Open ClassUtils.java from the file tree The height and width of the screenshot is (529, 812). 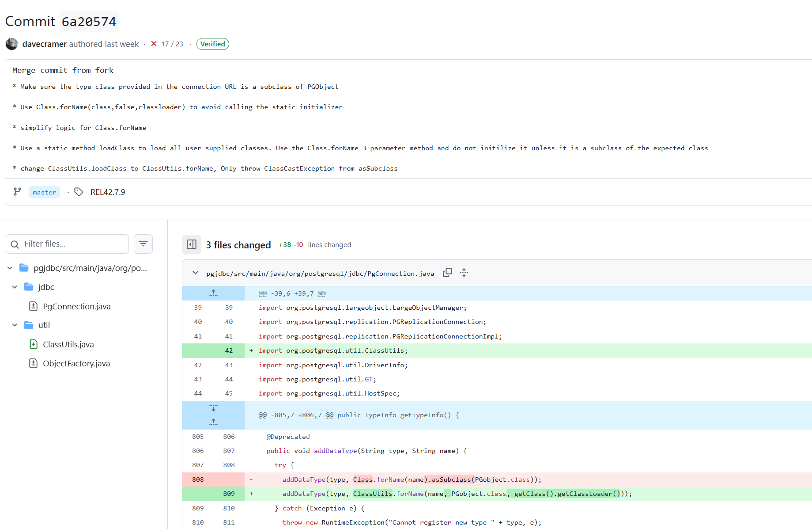pyautogui.click(x=68, y=344)
